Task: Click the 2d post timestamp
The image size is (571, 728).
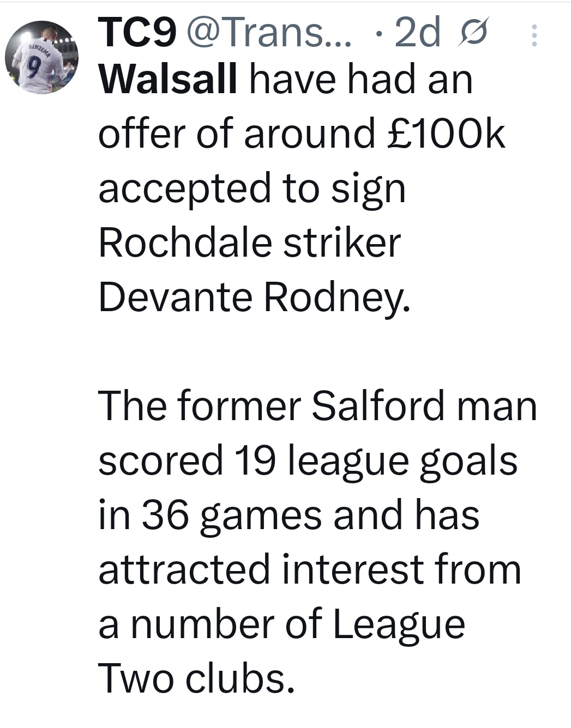Action: pyautogui.click(x=417, y=33)
